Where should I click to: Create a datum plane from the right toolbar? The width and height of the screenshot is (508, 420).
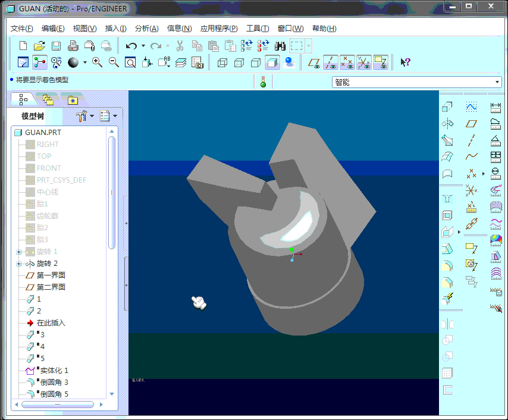pos(471,124)
